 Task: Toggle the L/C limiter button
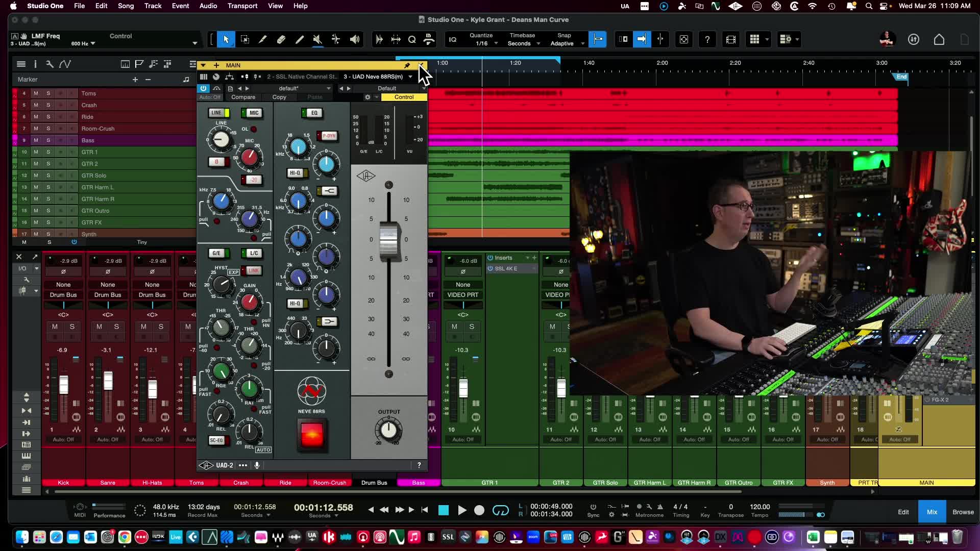(x=252, y=253)
